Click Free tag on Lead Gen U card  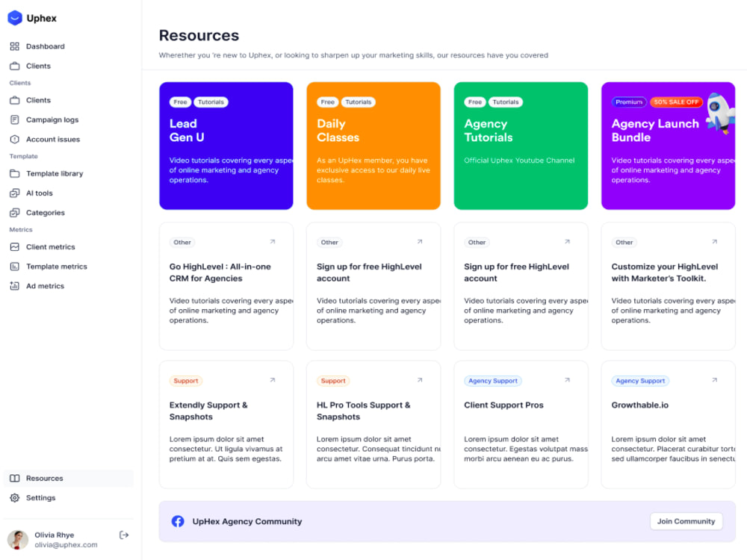tap(180, 102)
